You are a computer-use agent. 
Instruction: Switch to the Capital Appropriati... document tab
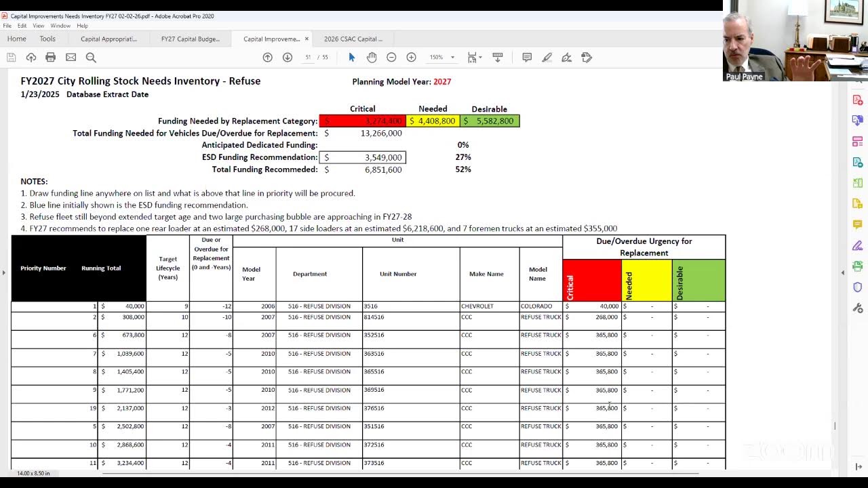pyautogui.click(x=108, y=39)
